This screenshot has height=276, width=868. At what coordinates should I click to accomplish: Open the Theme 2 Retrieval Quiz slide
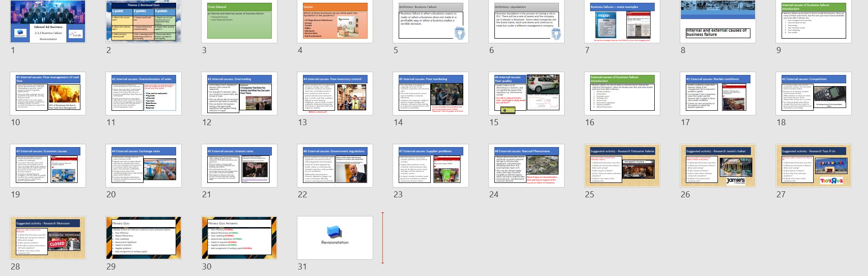[x=143, y=22]
